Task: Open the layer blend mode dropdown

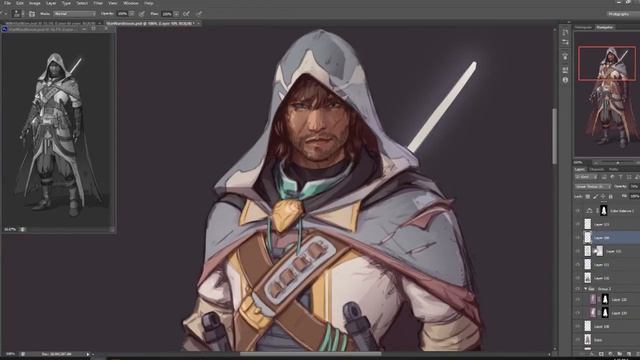Action: pyautogui.click(x=593, y=187)
